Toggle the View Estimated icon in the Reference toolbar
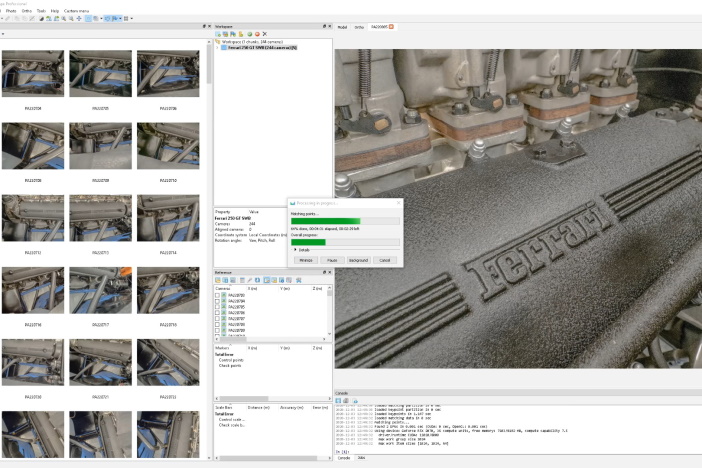Image resolution: width=702 pixels, height=468 pixels. pos(274,280)
